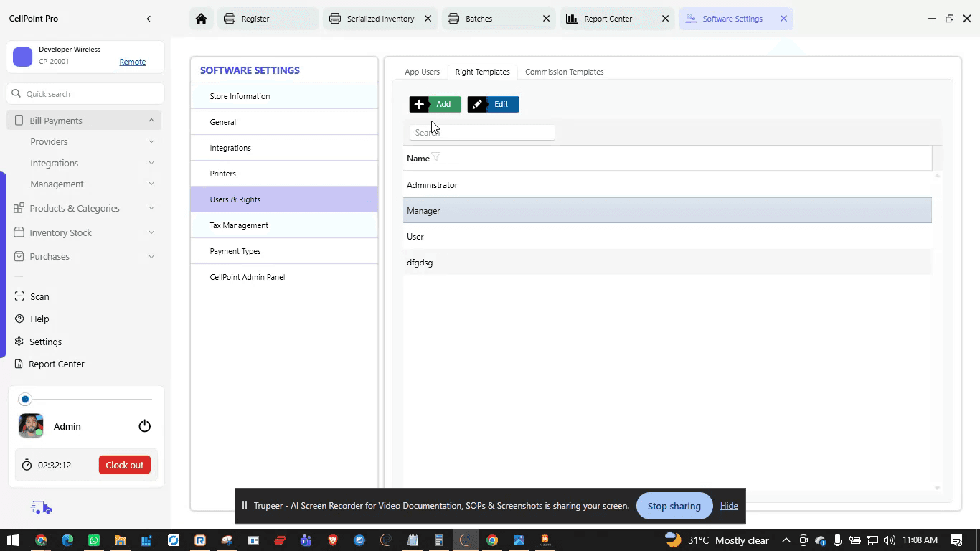Collapse the Bill Payments section
This screenshot has width=980, height=551.
151,121
